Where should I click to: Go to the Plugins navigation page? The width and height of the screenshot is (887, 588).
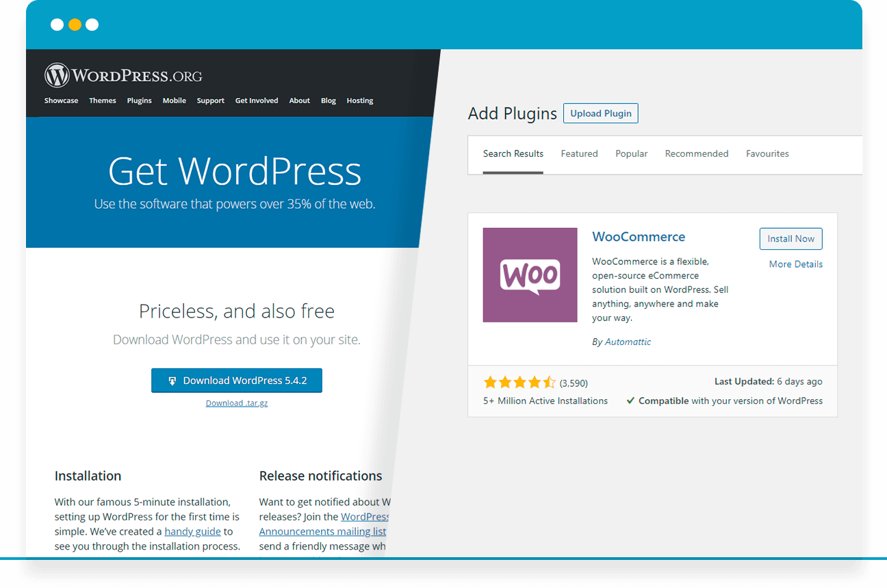(x=139, y=101)
